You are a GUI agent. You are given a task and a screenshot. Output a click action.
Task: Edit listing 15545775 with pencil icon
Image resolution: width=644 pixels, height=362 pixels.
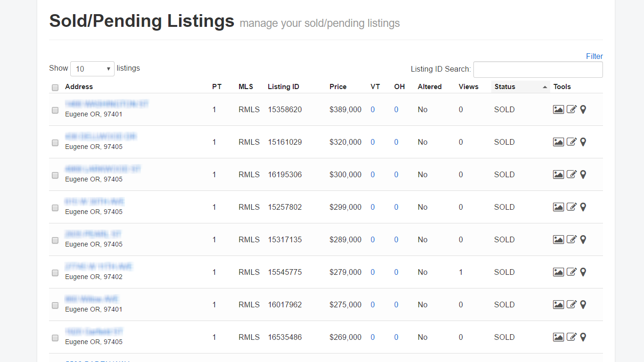tap(571, 272)
